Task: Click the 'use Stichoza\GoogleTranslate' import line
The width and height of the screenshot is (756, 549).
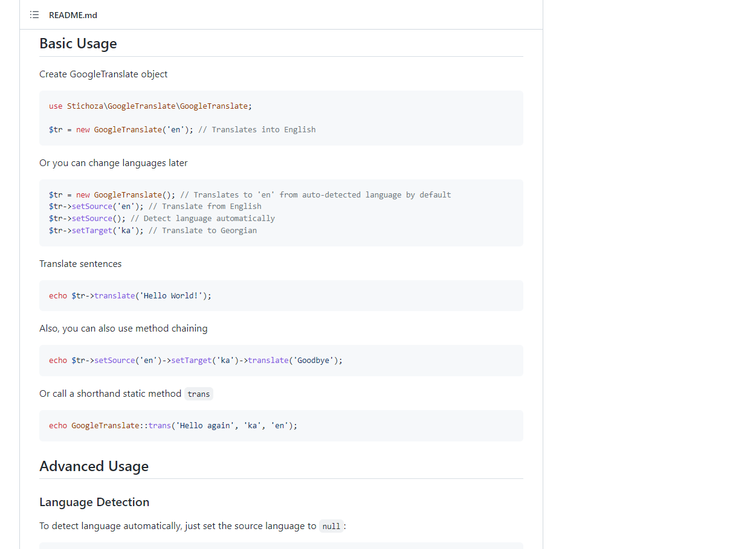Action: coord(150,106)
